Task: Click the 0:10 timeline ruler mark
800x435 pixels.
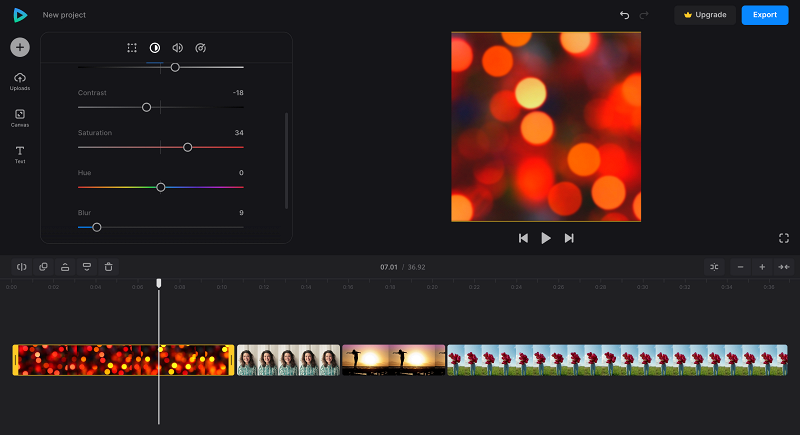Action: pos(221,287)
